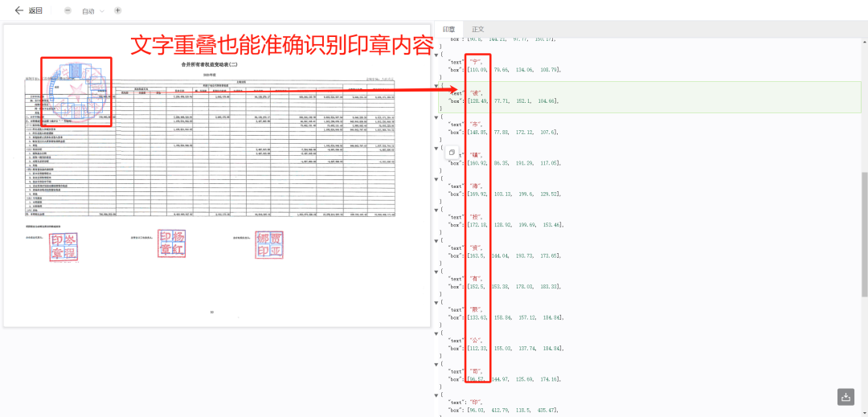The height and width of the screenshot is (417, 868).
Task: Zoom out with the minus icon
Action: click(68, 10)
